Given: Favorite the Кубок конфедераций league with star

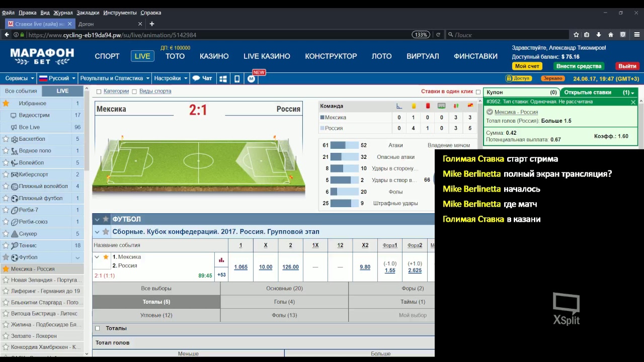Looking at the screenshot, I should click(106, 232).
